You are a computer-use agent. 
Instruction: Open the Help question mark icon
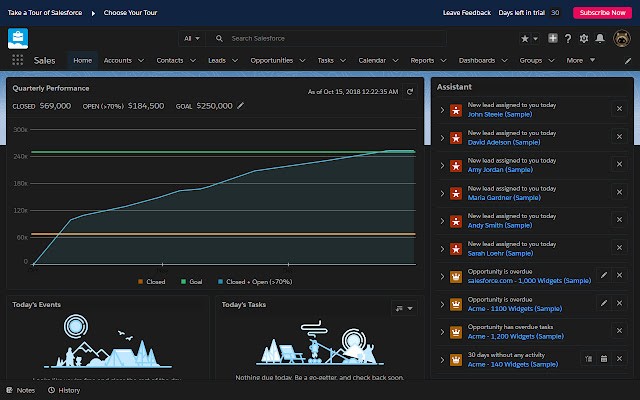568,38
